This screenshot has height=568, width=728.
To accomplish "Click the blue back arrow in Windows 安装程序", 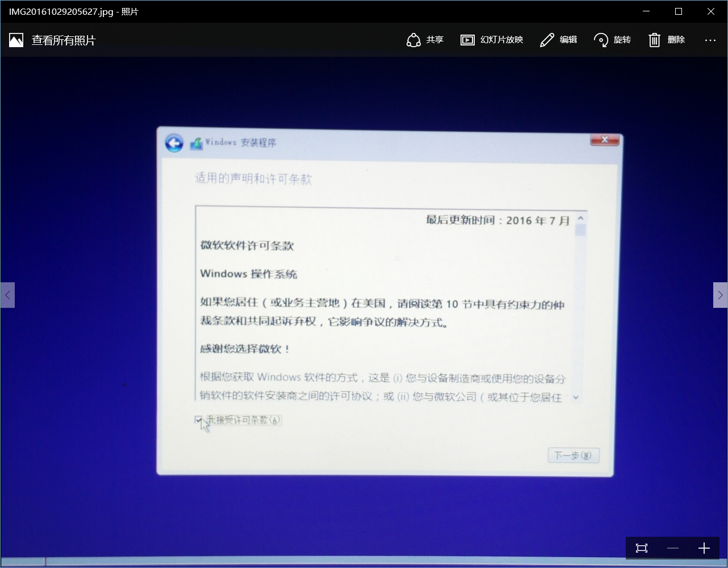I will coord(174,143).
